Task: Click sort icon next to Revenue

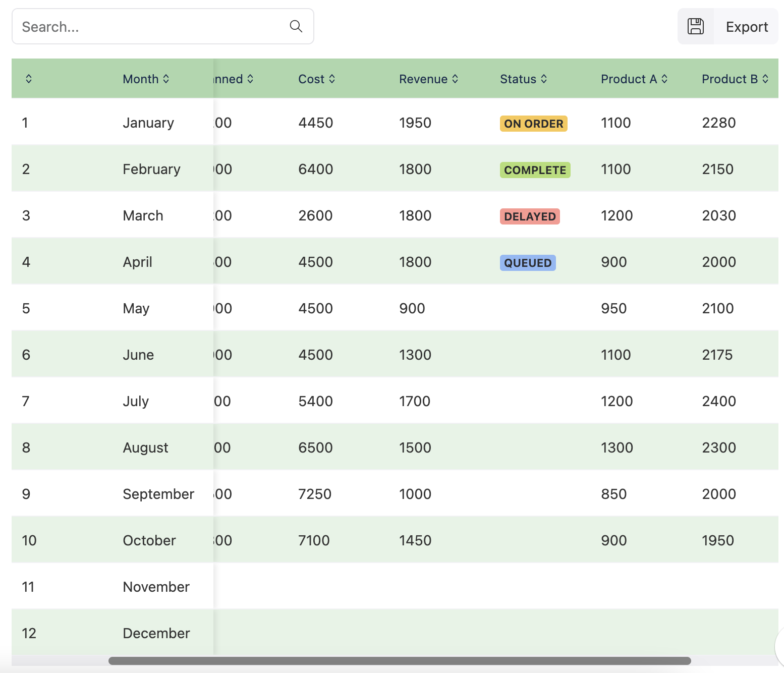Action: pyautogui.click(x=455, y=79)
